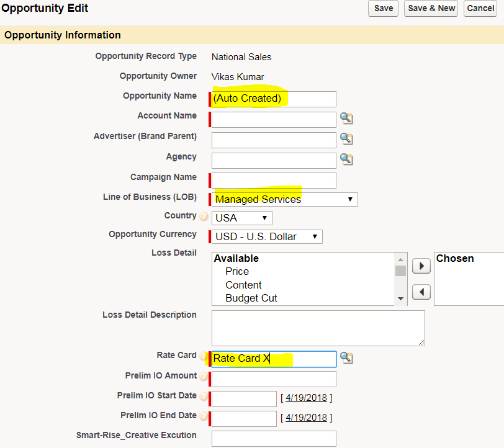Select Budget Cut in the Available list
This screenshot has height=448, width=504.
click(251, 298)
